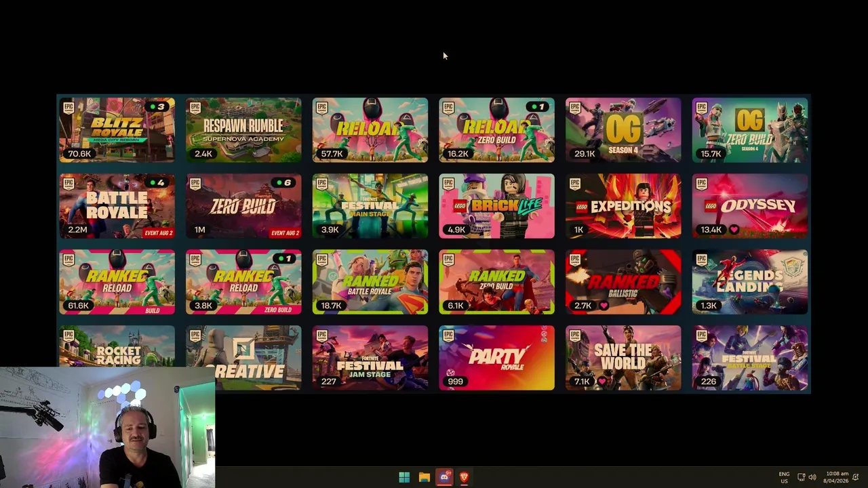Open the Festival Jam Stage tile
Screen dimensions: 868x488
(370, 358)
